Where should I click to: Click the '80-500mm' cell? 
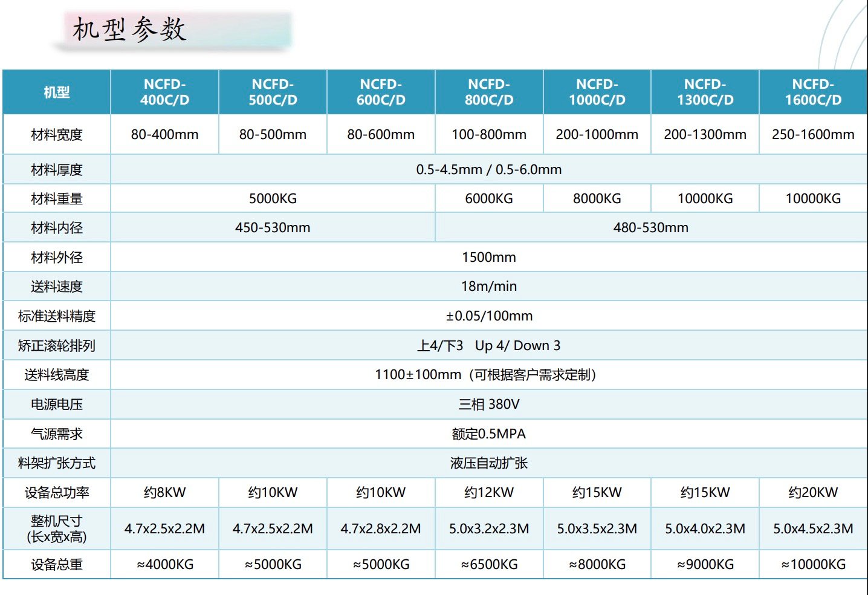(x=273, y=134)
